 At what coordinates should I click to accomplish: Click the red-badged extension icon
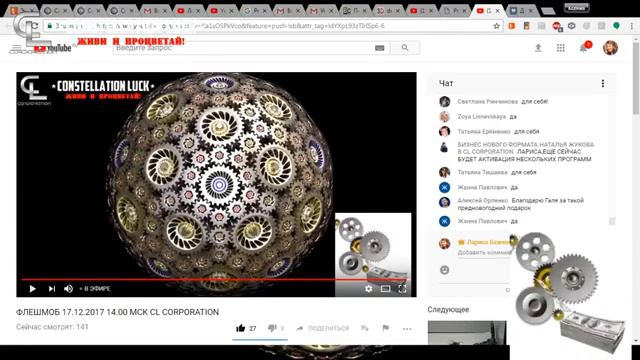point(557,26)
